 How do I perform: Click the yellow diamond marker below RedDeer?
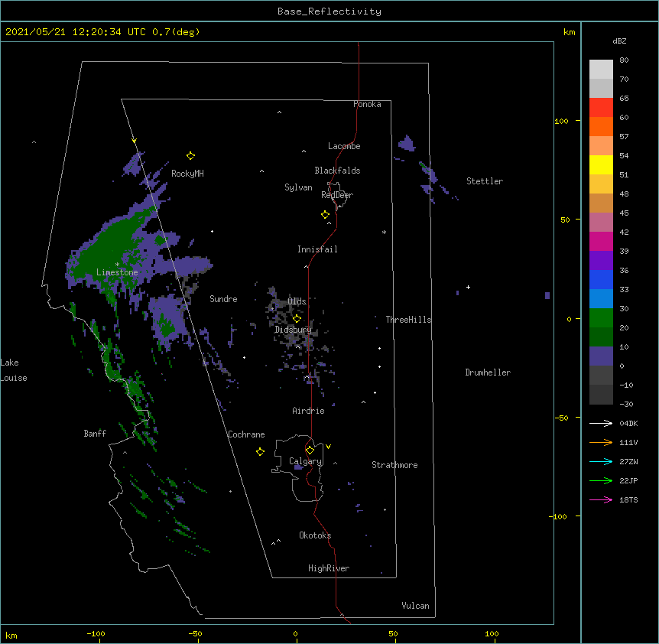(326, 215)
